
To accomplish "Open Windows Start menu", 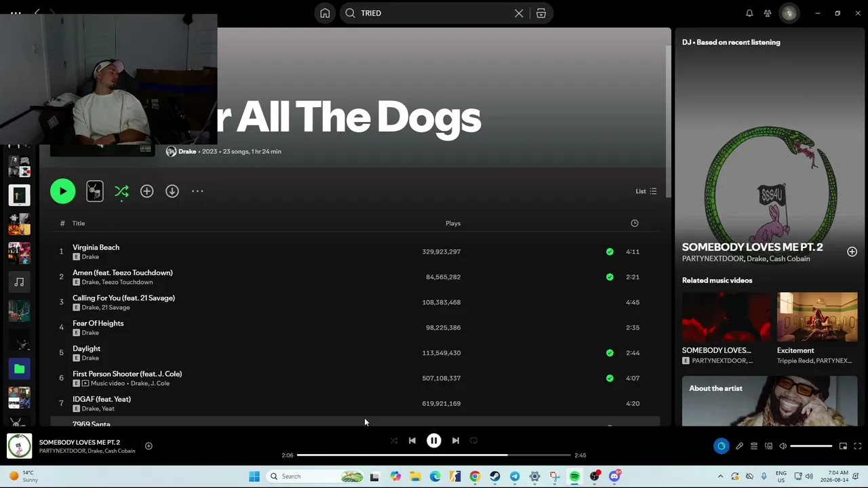I will (x=254, y=476).
